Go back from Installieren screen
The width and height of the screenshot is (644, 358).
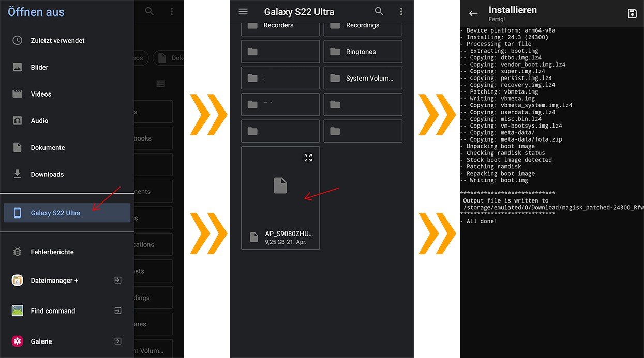(x=473, y=13)
